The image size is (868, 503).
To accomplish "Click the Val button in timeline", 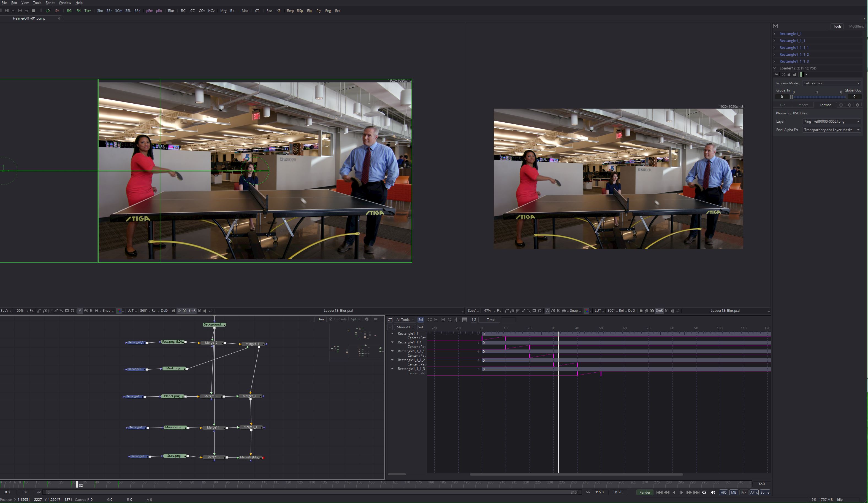I will [421, 327].
